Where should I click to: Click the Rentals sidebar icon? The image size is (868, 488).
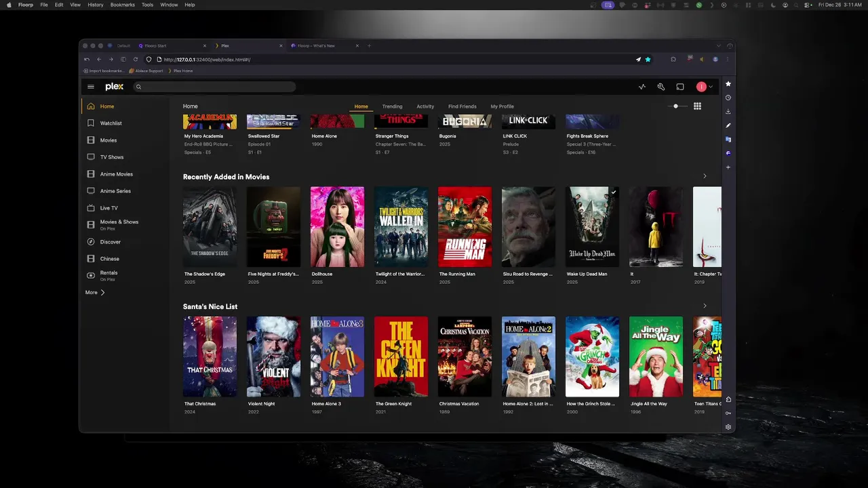click(x=91, y=275)
